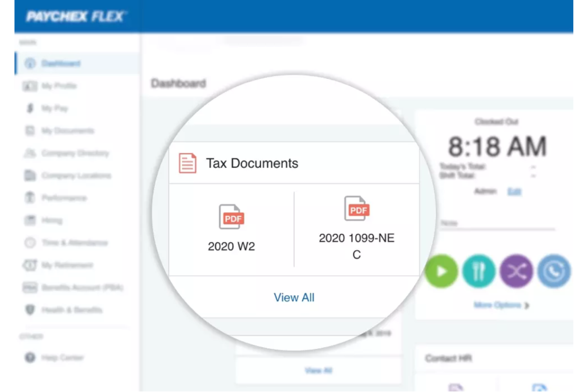
Task: Click the Edit link next to Admin
Action: pyautogui.click(x=514, y=191)
